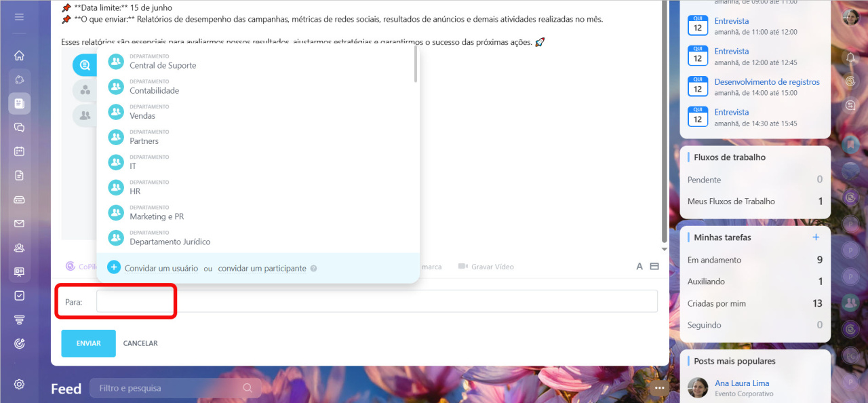868x403 pixels.
Task: Open Criadas por mim tasks row
Action: [x=755, y=303]
